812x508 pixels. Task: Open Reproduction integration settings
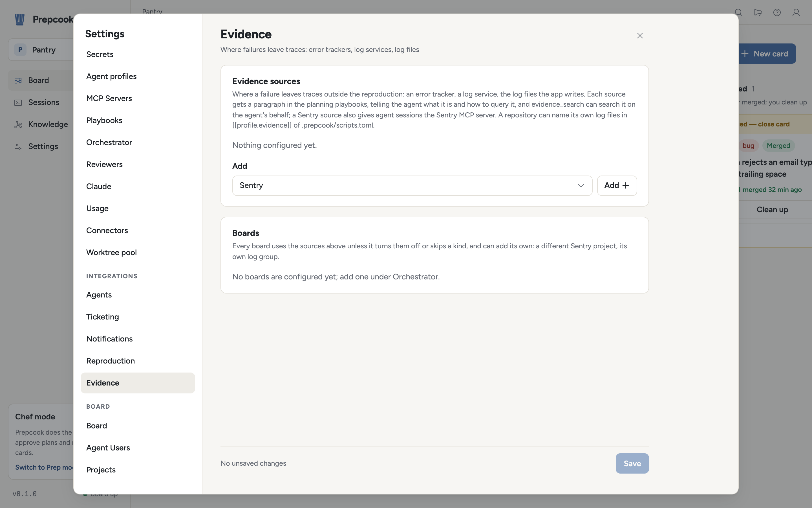(138, 361)
